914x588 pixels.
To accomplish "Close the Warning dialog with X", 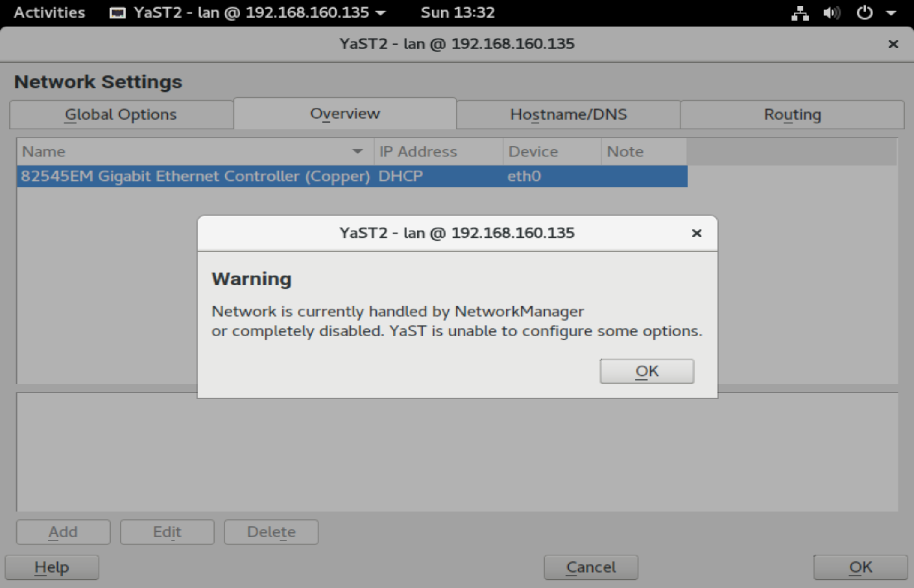I will pos(697,233).
